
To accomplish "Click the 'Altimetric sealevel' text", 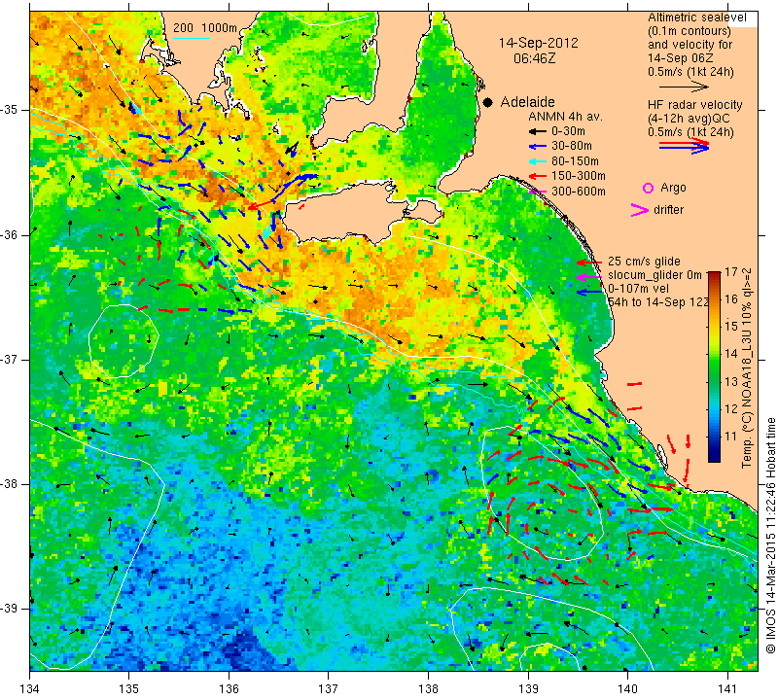I will tap(696, 17).
